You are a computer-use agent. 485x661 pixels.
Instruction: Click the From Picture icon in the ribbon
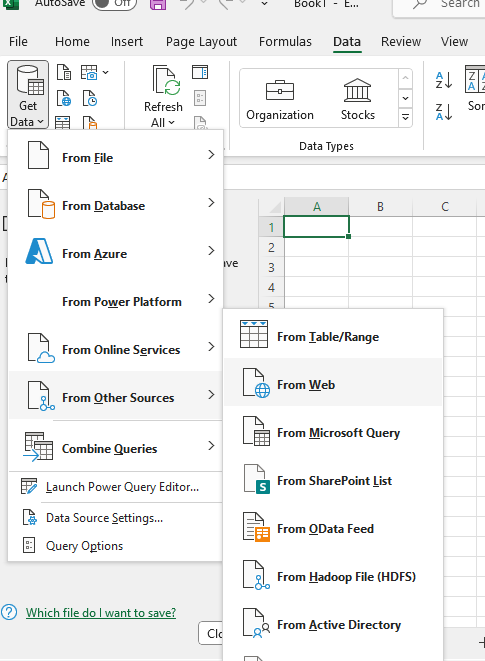89,73
